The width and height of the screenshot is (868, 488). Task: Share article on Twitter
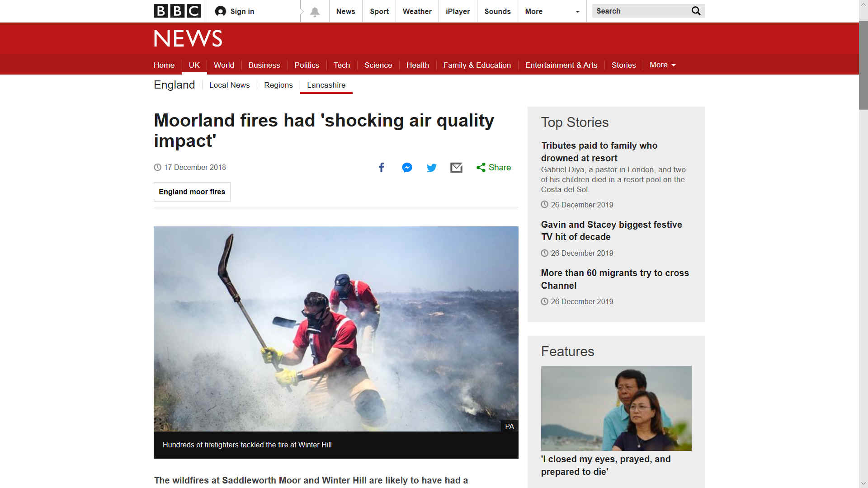(x=432, y=168)
